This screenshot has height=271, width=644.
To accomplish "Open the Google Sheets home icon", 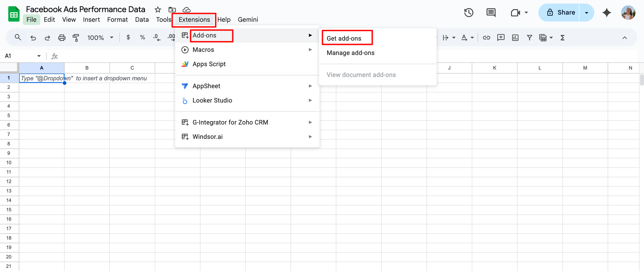I will click(14, 14).
